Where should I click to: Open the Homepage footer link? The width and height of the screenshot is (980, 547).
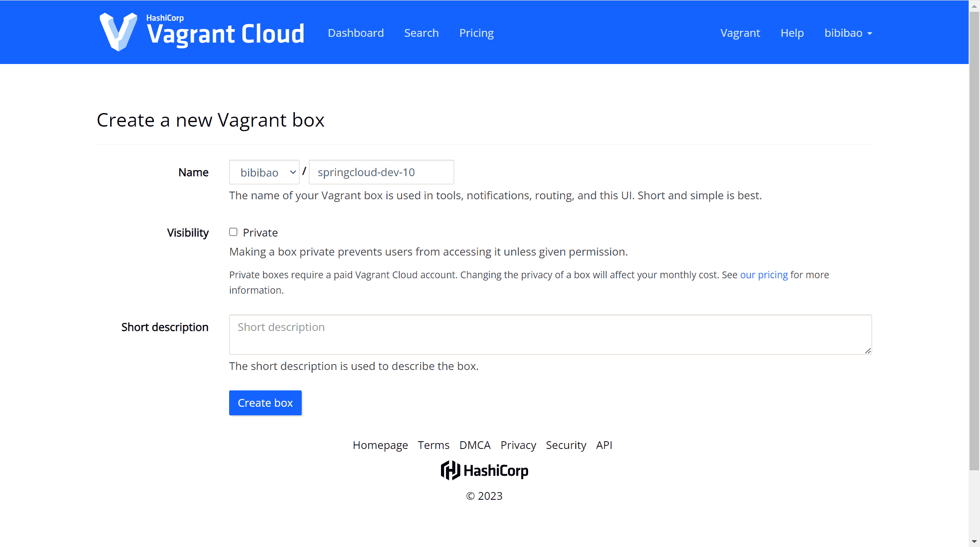click(380, 445)
